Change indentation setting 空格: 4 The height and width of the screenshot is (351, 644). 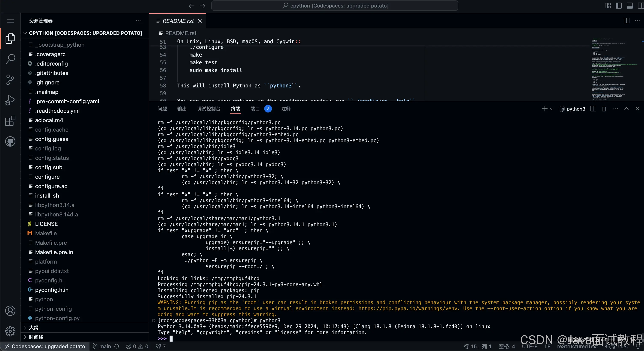(x=507, y=346)
